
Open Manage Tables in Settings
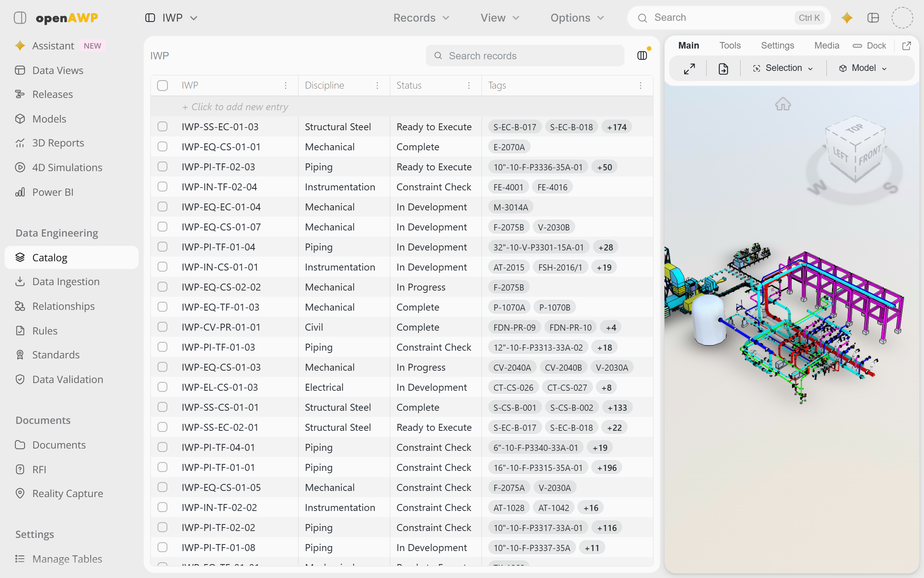point(59,559)
